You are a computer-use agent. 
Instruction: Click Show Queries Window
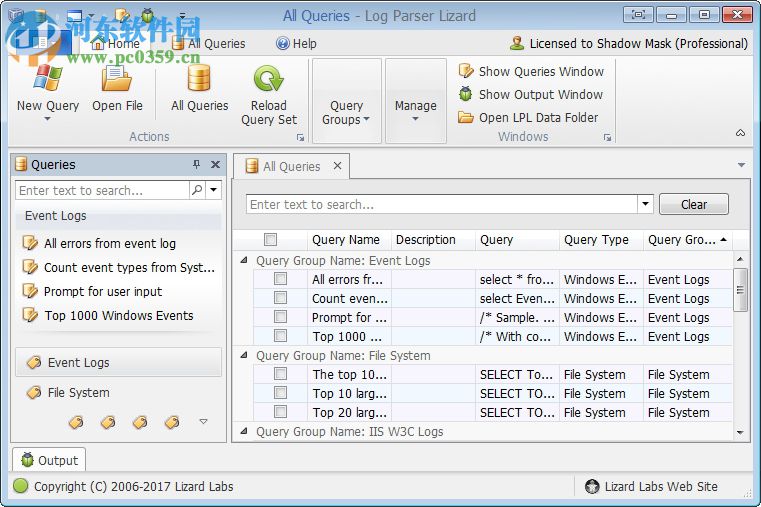531,71
